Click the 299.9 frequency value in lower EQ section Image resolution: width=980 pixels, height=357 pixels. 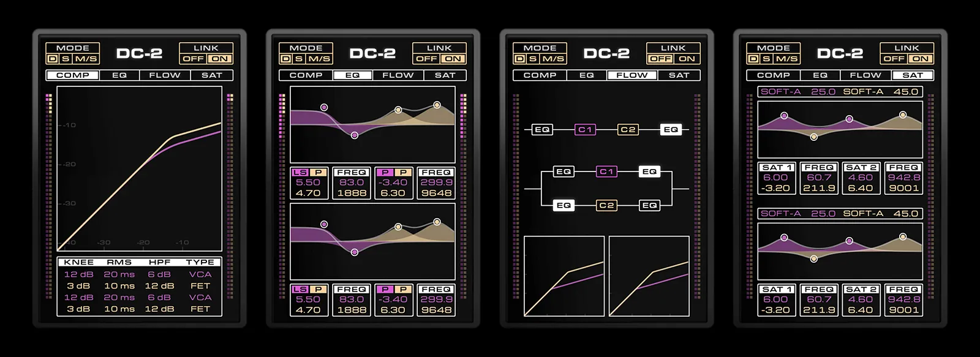436,299
